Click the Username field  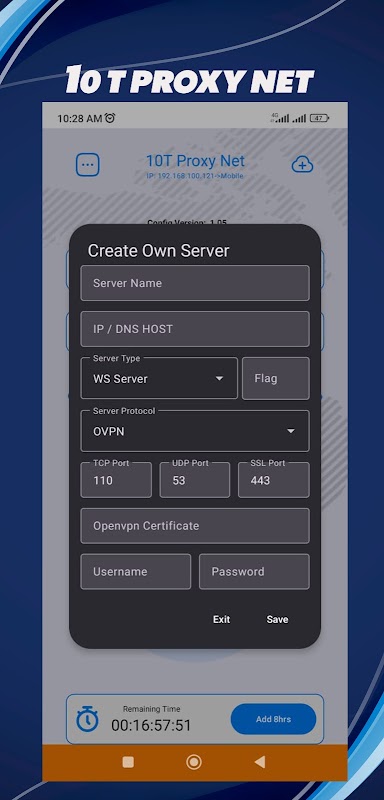136,571
